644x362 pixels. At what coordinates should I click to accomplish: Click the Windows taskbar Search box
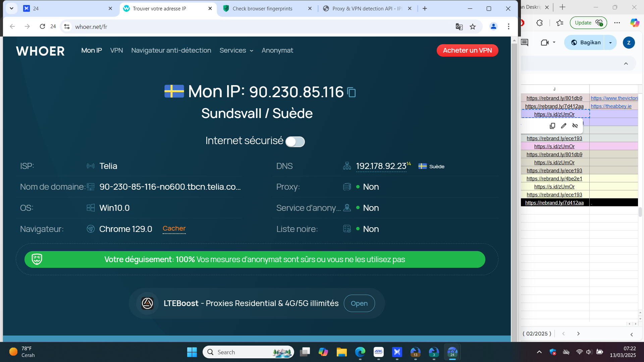point(248,352)
